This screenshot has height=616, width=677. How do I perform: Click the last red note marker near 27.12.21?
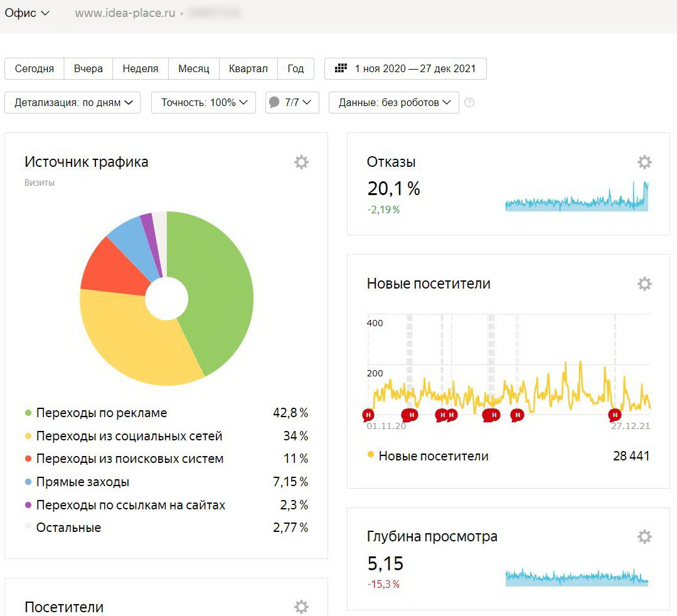[615, 415]
